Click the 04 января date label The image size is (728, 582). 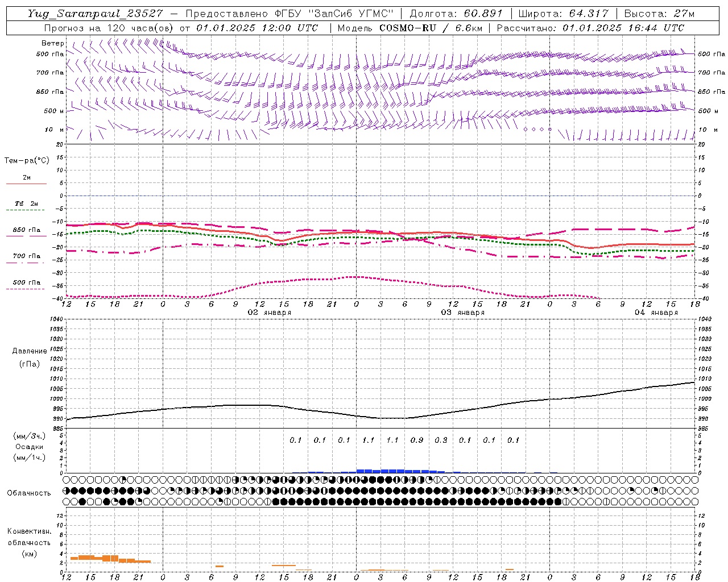point(656,313)
